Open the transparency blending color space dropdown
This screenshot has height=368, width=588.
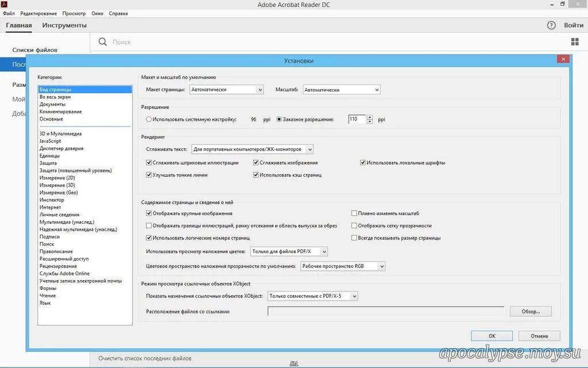[x=343, y=266]
